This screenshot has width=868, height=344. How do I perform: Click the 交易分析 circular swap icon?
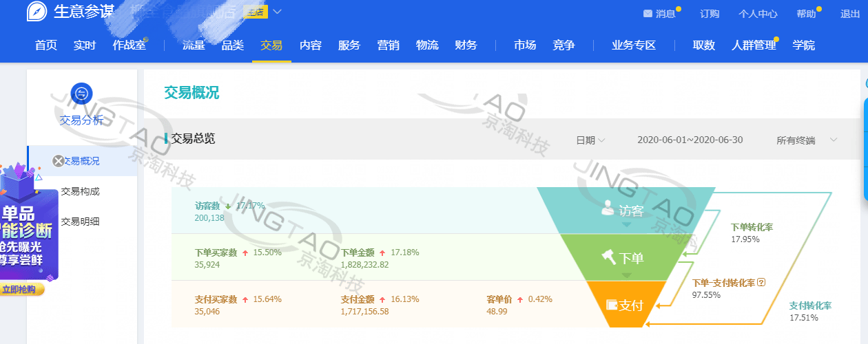coord(81,94)
